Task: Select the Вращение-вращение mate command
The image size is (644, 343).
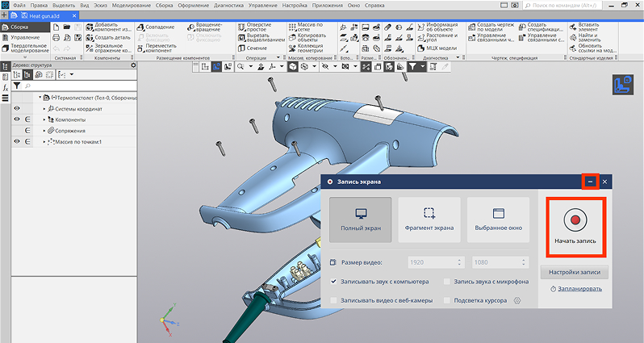Action: coord(204,27)
